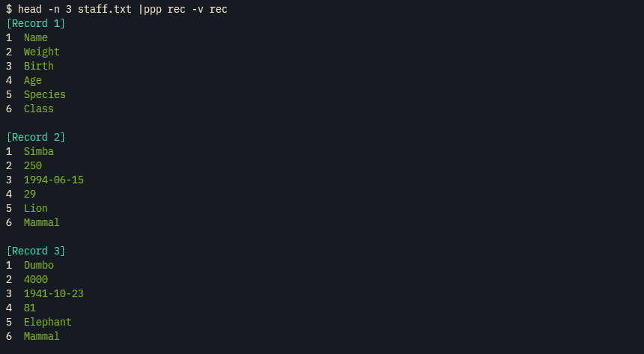
Task: Click Mammal value in Record 3
Action: [x=41, y=336]
